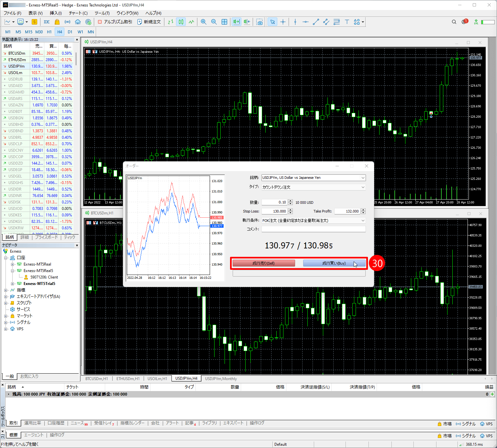Click the zoom out magnifier icon
The image size is (497, 448).
(x=214, y=22)
